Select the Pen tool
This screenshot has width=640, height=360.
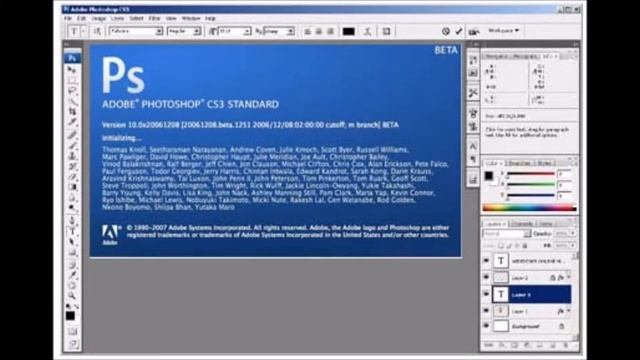tap(72, 221)
